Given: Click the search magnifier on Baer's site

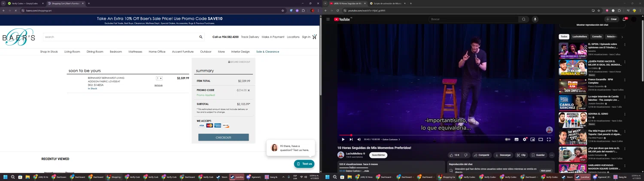Looking at the screenshot, I should 200,37.
